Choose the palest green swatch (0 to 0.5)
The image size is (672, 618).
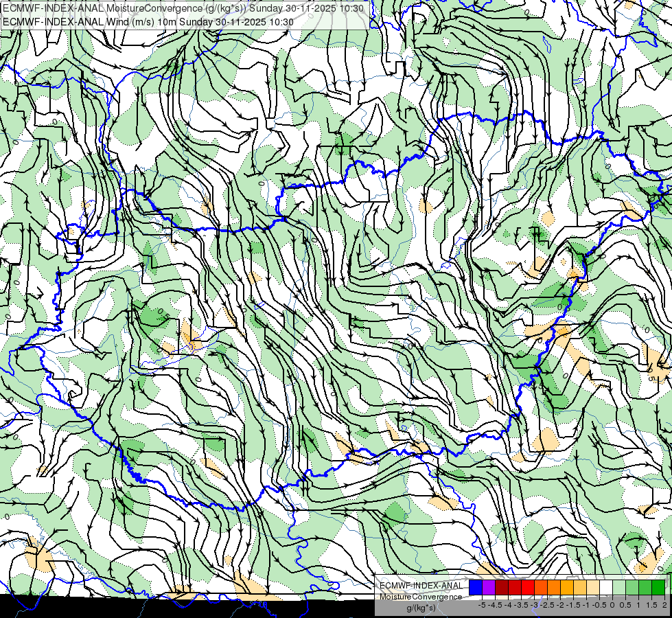pyautogui.click(x=619, y=587)
